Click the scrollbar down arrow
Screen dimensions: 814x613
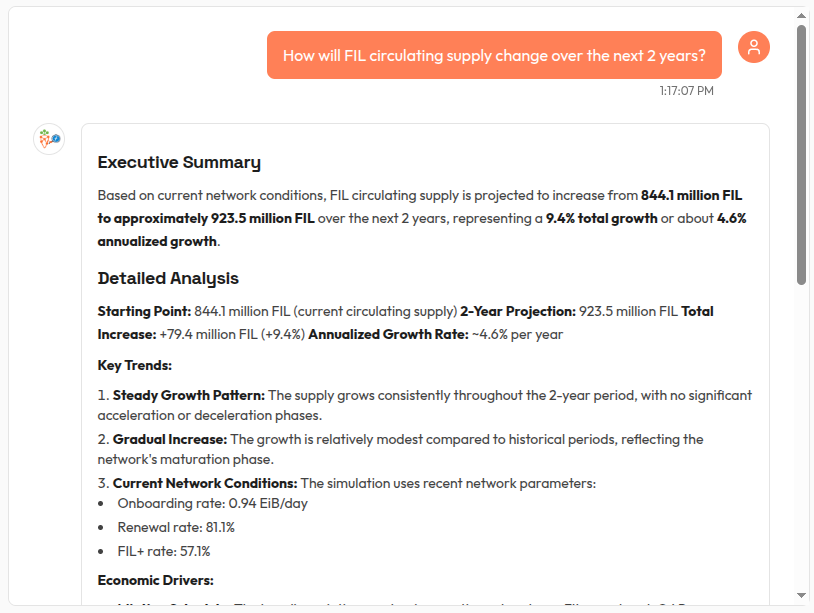801,597
